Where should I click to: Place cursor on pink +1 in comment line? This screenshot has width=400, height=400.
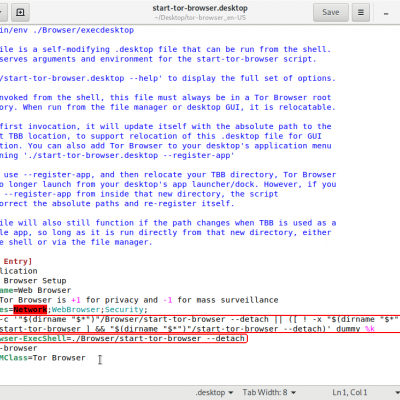coord(76,300)
